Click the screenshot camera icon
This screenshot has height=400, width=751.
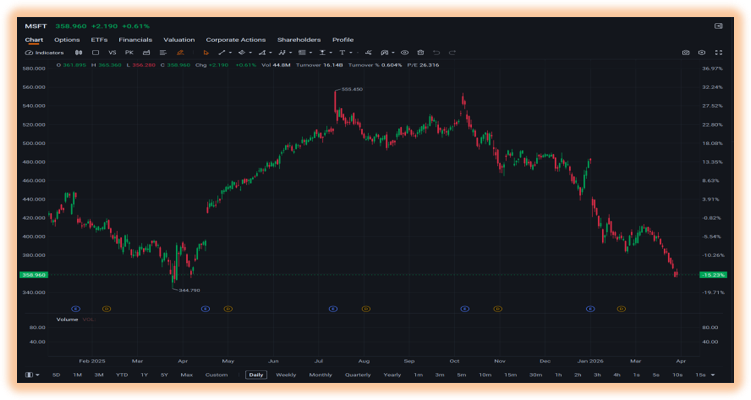click(685, 53)
